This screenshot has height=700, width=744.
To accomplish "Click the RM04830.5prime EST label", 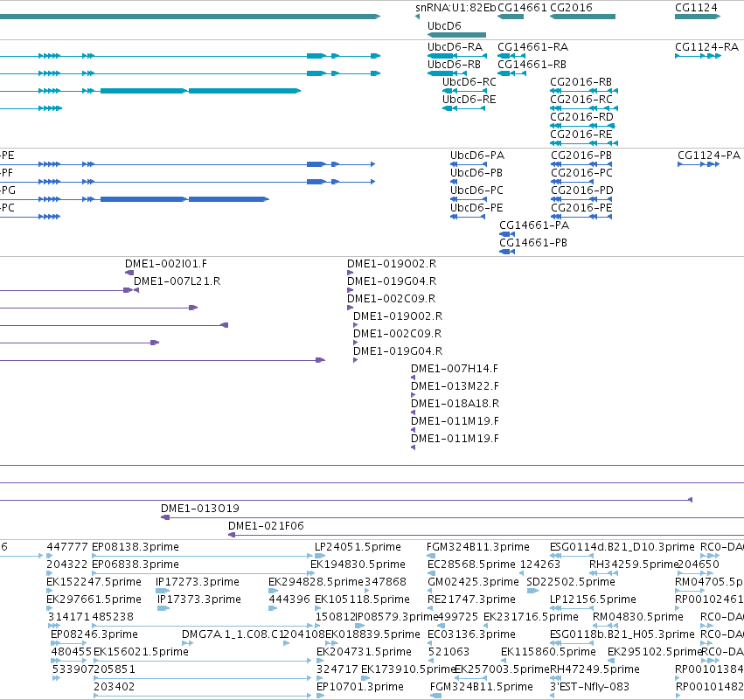I will click(638, 618).
